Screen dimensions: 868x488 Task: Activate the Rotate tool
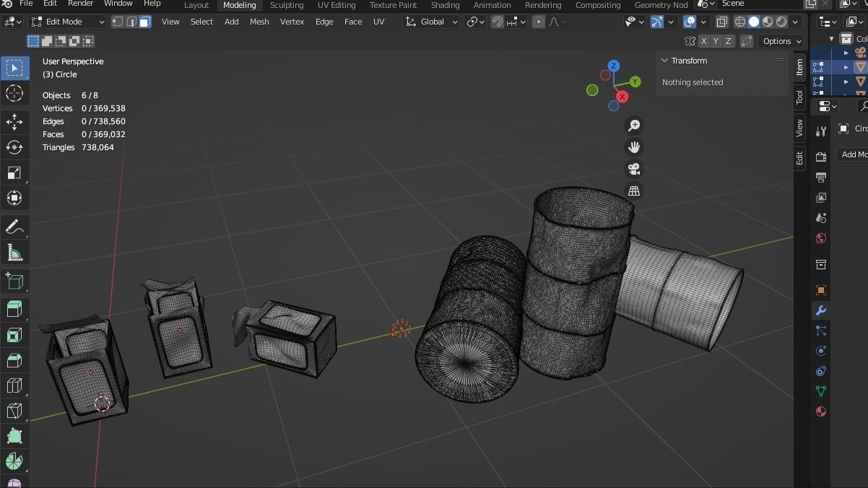pyautogui.click(x=14, y=147)
